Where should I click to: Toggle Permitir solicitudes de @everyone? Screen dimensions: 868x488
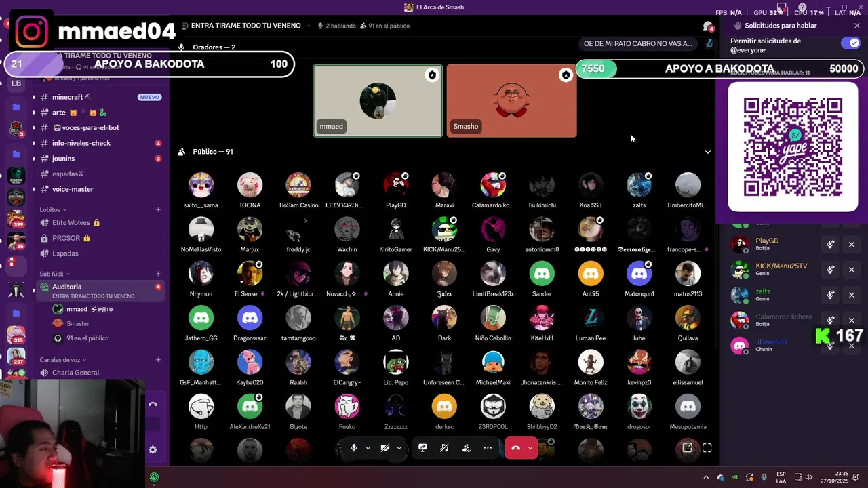[850, 43]
